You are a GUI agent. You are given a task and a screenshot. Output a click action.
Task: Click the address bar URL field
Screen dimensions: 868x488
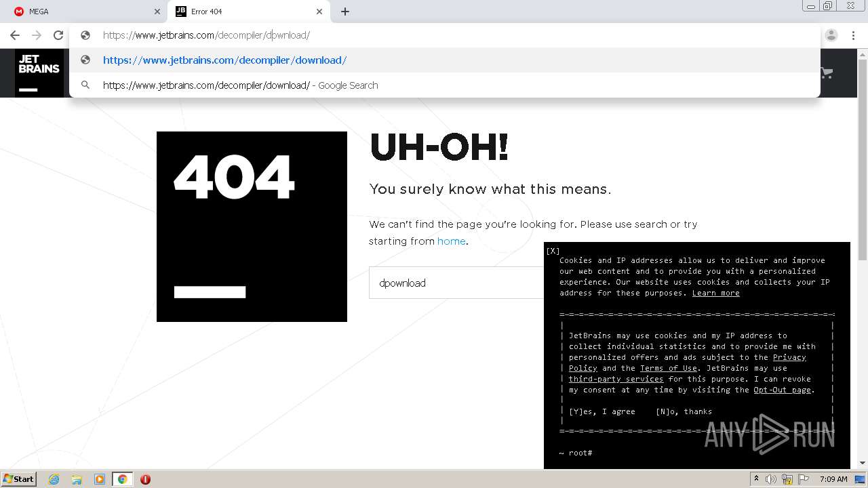click(444, 35)
